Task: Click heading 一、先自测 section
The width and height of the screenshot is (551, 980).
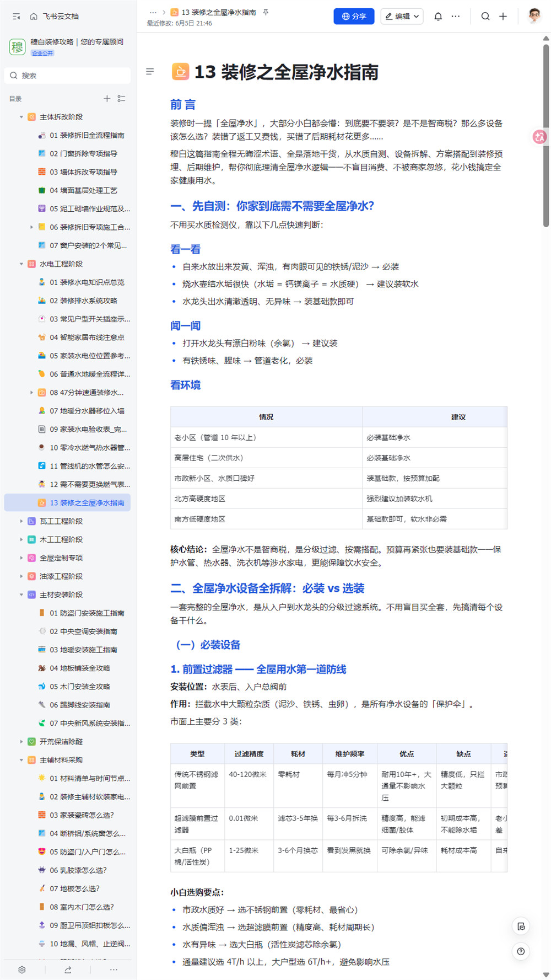Action: [272, 206]
